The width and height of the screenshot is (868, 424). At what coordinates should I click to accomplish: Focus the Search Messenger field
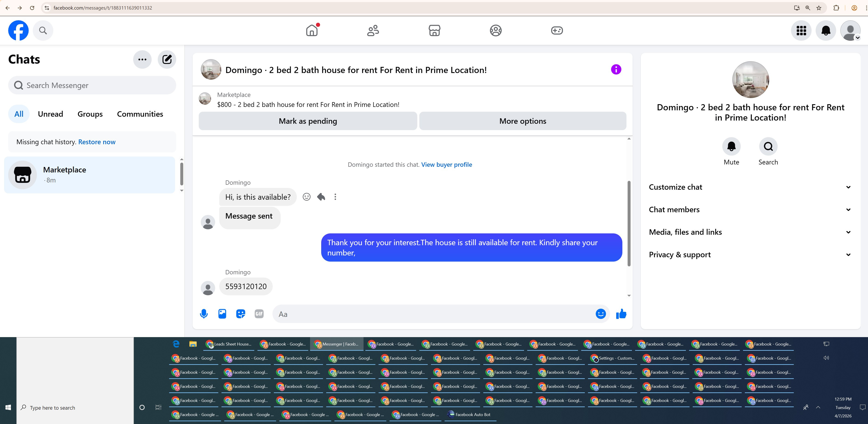(92, 85)
